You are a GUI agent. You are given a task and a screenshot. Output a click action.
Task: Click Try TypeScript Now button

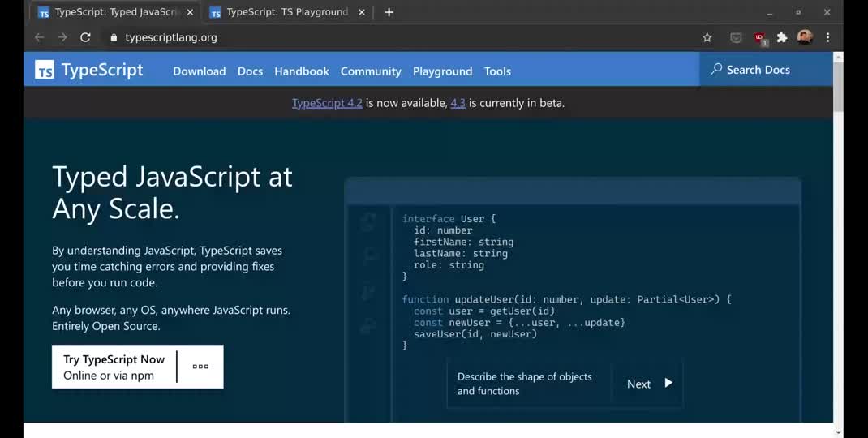click(114, 367)
